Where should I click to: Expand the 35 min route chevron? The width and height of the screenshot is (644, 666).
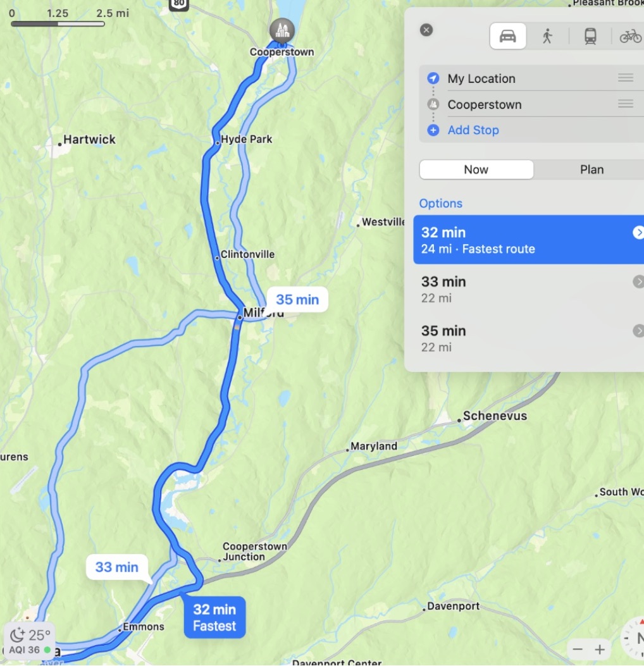(x=638, y=331)
